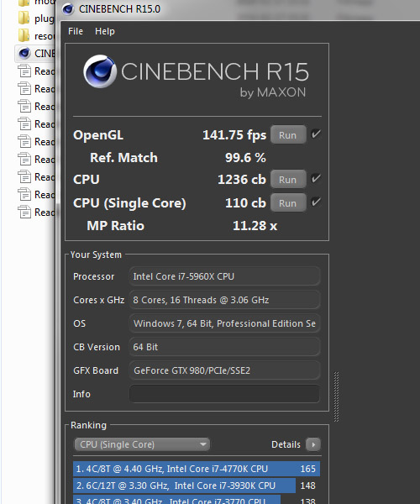Click the Details label in Ranking
This screenshot has height=504, width=420.
point(286,444)
